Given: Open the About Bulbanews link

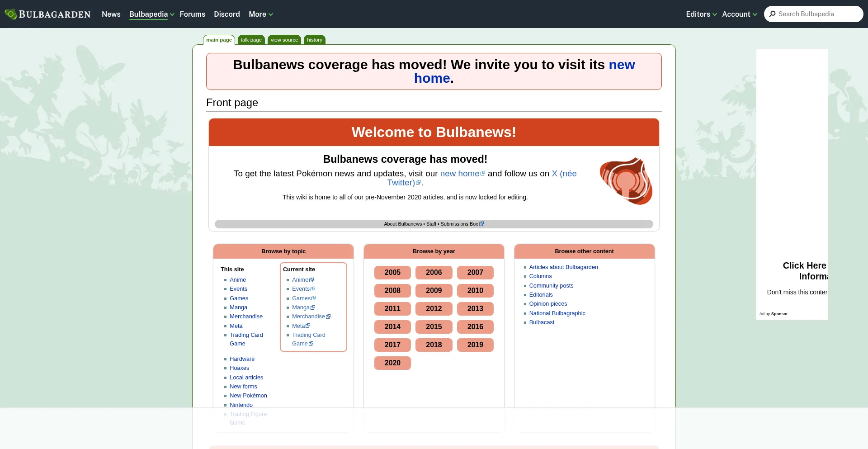Looking at the screenshot, I should (x=403, y=224).
